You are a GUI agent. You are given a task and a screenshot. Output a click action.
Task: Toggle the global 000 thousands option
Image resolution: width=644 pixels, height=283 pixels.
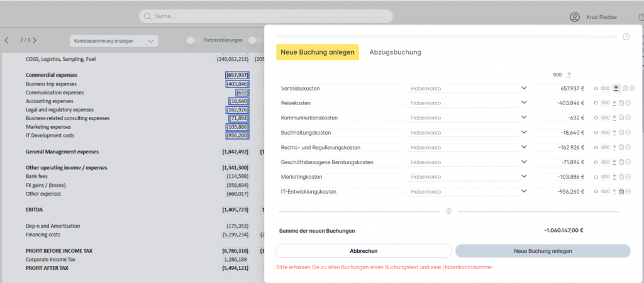pos(557,74)
